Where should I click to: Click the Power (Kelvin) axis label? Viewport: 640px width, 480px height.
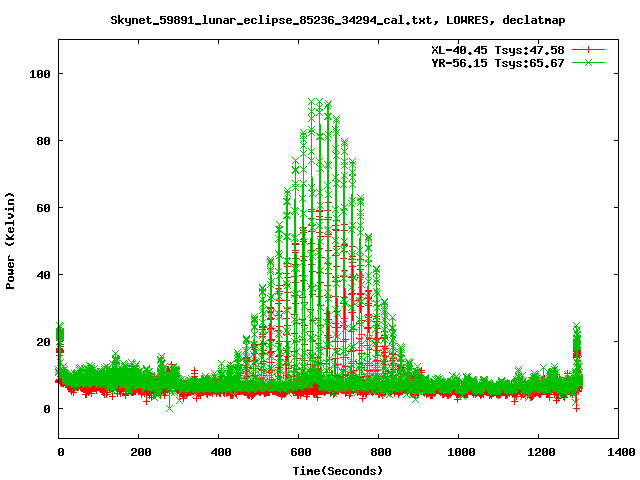pyautogui.click(x=10, y=241)
